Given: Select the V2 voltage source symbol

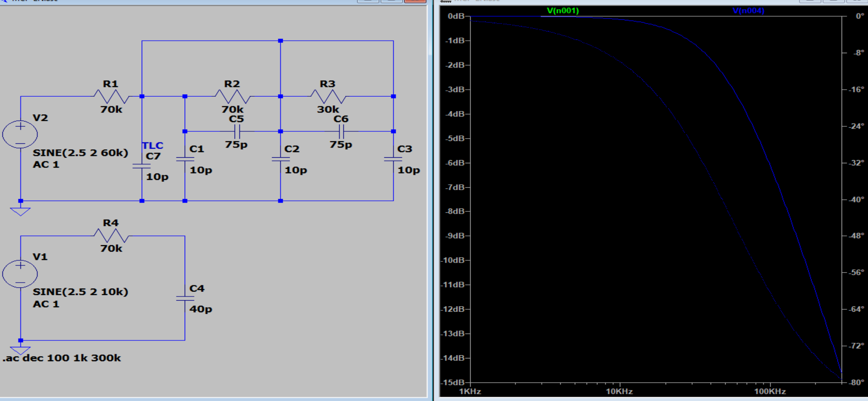Looking at the screenshot, I should [x=20, y=134].
